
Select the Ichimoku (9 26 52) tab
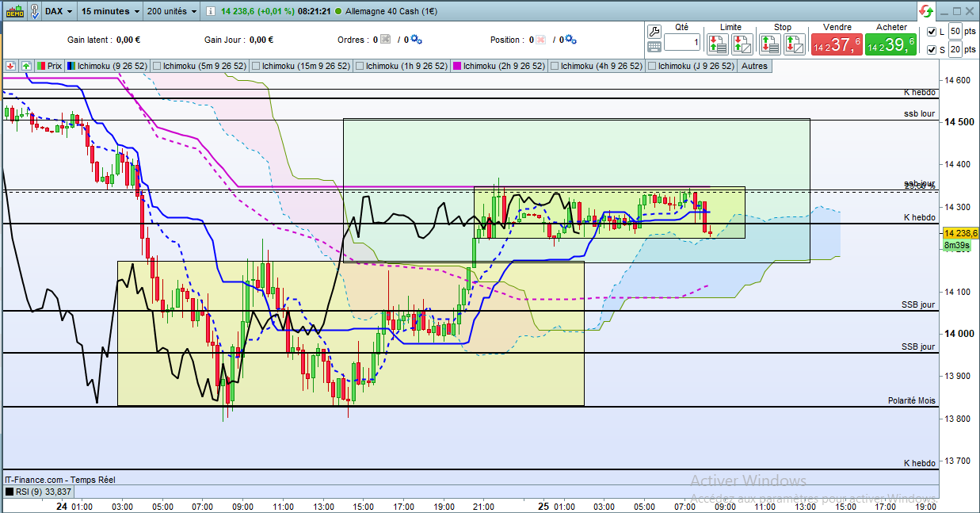tap(107, 66)
